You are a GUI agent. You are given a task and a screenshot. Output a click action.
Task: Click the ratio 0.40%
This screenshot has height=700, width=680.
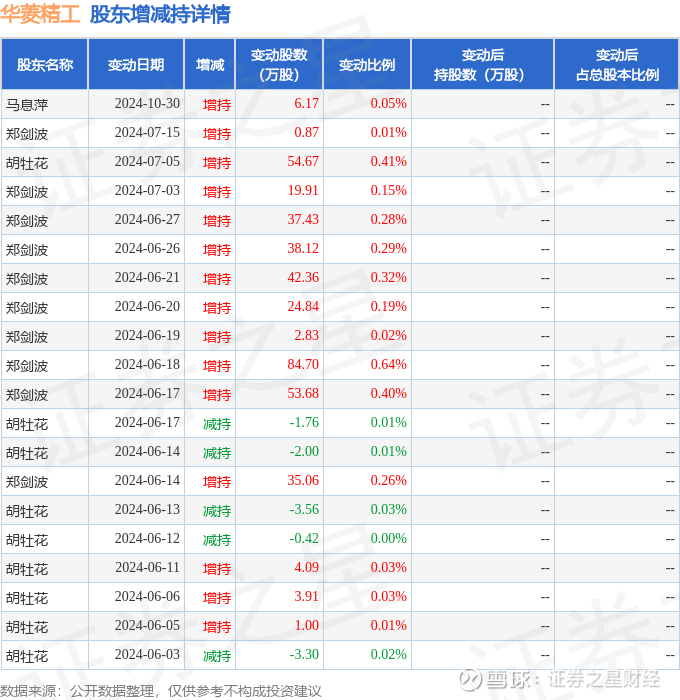pyautogui.click(x=388, y=394)
